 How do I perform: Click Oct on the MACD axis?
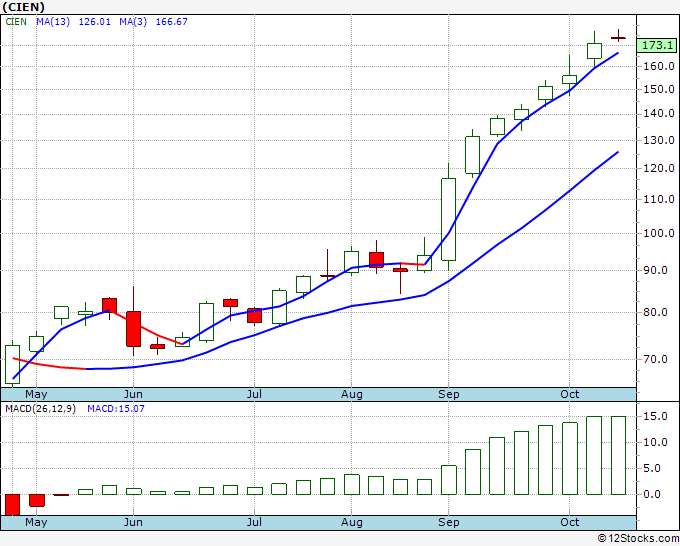pos(569,522)
